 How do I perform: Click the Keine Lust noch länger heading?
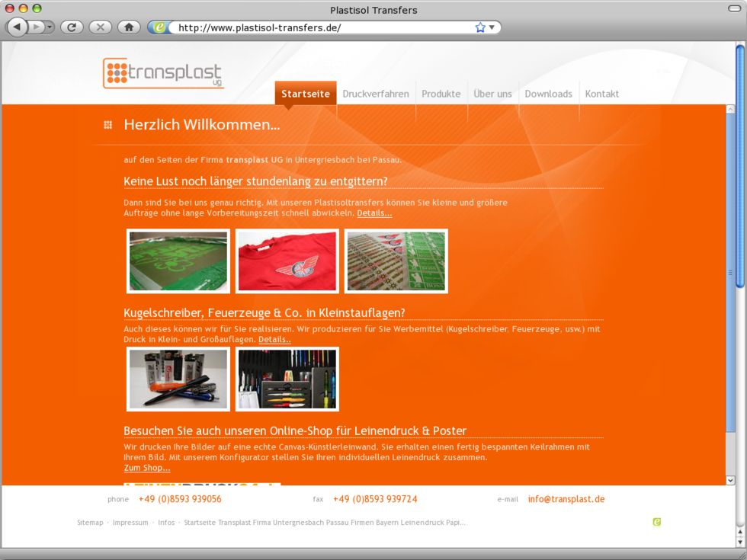coord(255,181)
